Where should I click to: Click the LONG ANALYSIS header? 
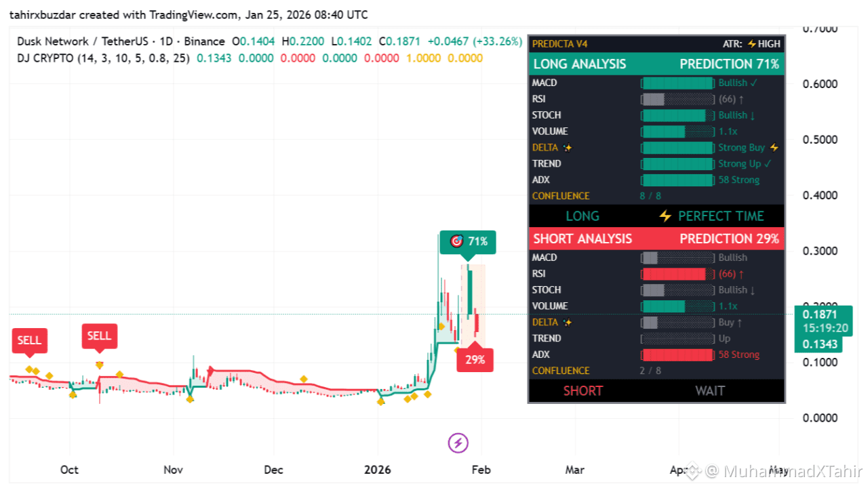(x=580, y=64)
